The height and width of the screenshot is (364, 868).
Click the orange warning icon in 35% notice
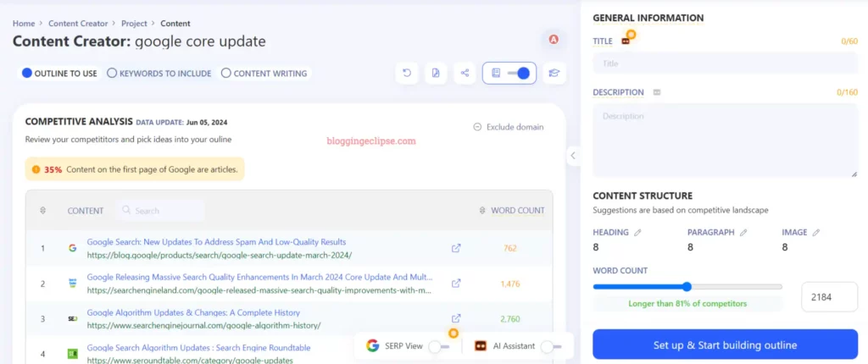tap(36, 170)
